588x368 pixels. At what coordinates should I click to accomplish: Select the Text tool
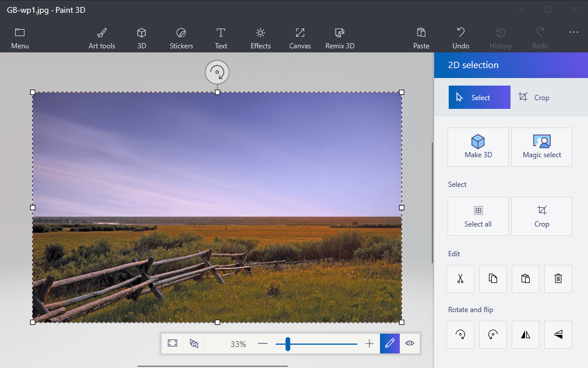tap(221, 38)
